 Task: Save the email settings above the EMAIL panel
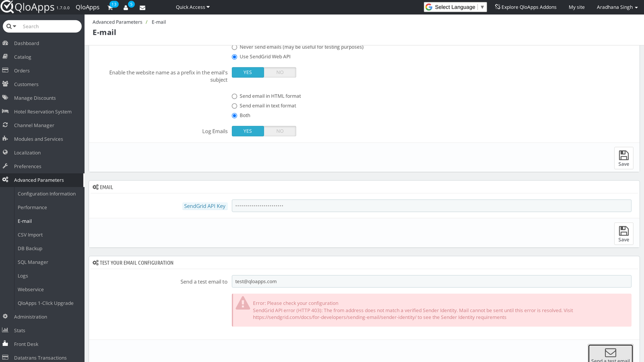tap(624, 158)
